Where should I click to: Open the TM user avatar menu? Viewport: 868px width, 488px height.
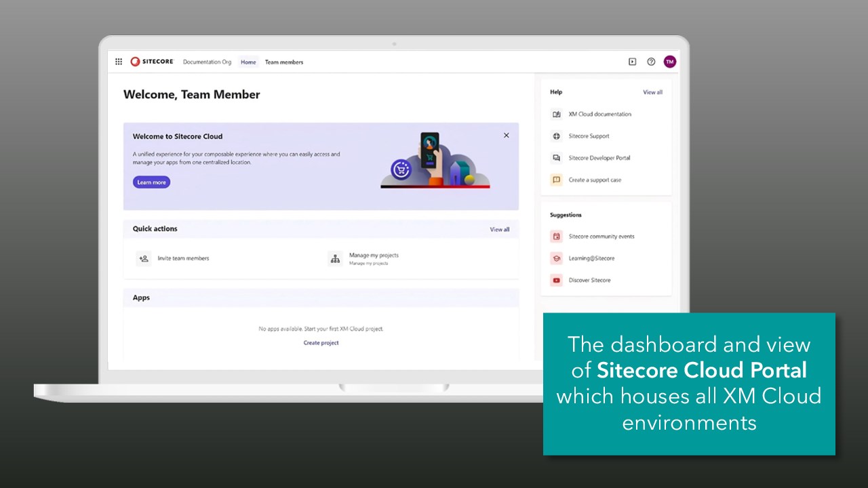point(670,62)
